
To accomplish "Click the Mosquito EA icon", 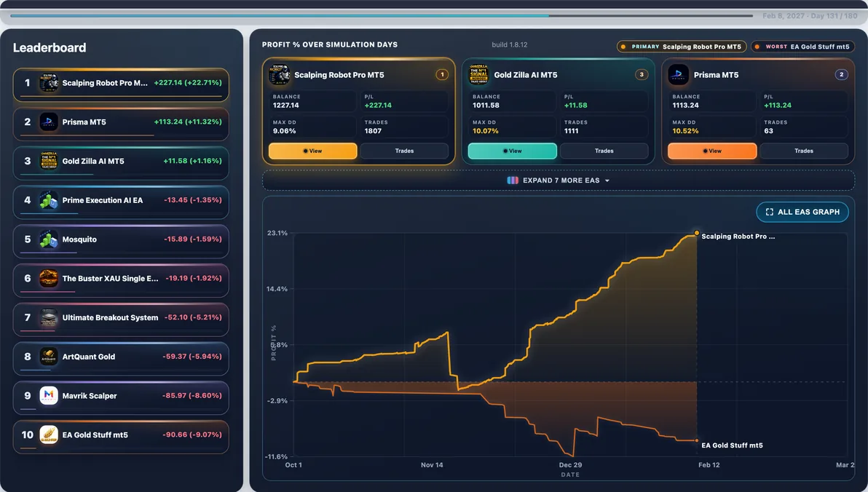I will click(x=49, y=239).
